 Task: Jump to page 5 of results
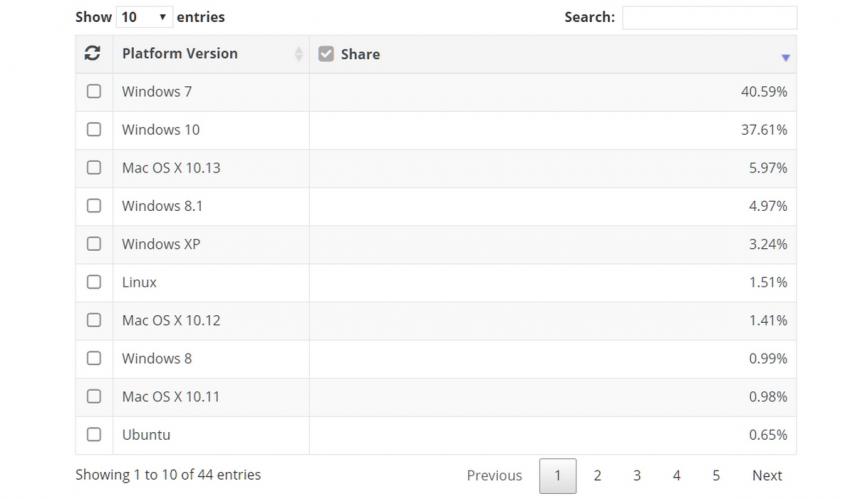[x=716, y=476]
